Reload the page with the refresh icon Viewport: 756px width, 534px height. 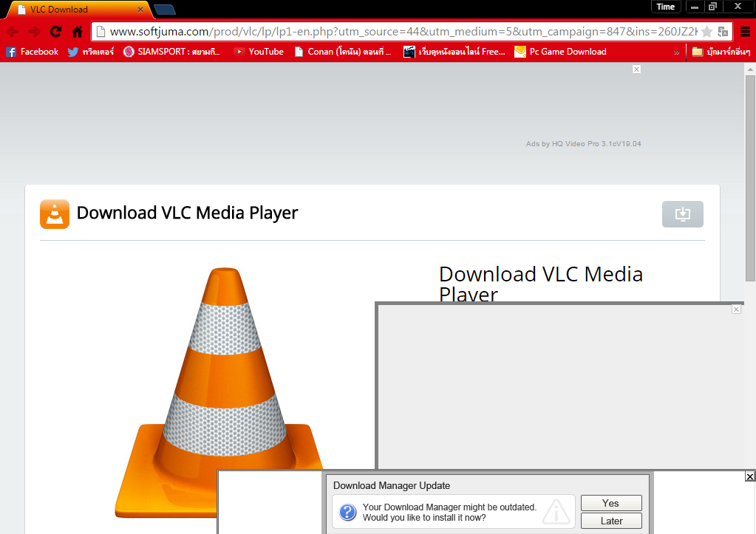pos(56,32)
